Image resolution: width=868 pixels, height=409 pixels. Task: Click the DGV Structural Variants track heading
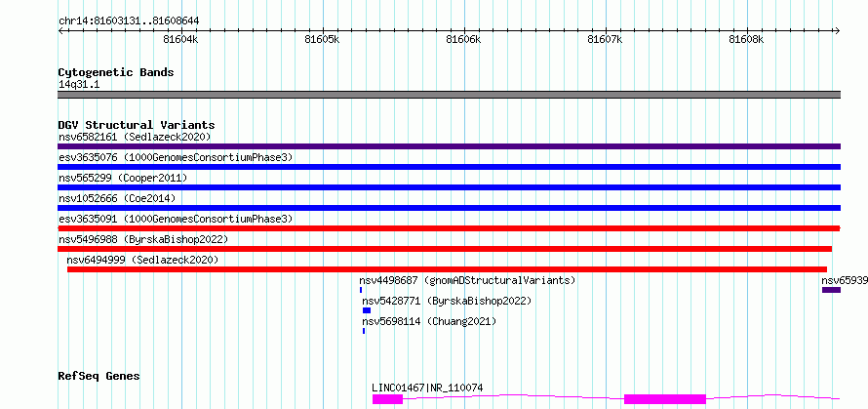point(137,125)
